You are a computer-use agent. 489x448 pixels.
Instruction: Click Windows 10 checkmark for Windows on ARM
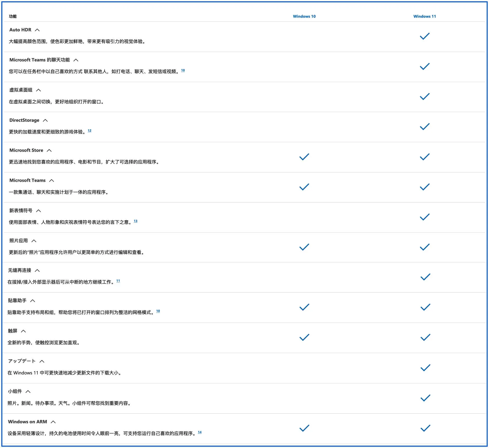(x=304, y=428)
